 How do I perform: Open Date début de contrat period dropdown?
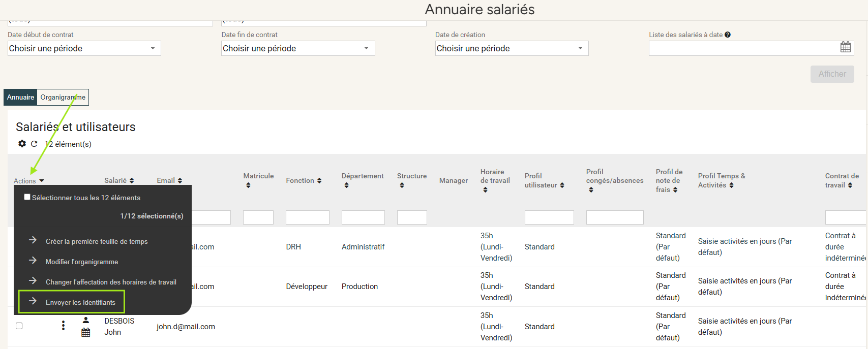point(84,48)
